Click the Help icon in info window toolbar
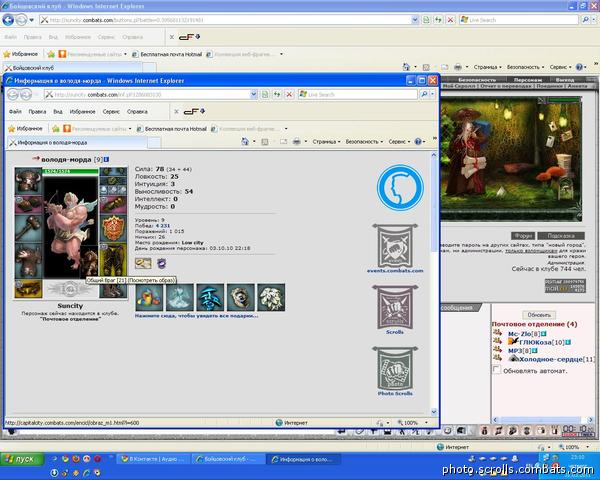This screenshot has height=480, width=600. click(418, 142)
